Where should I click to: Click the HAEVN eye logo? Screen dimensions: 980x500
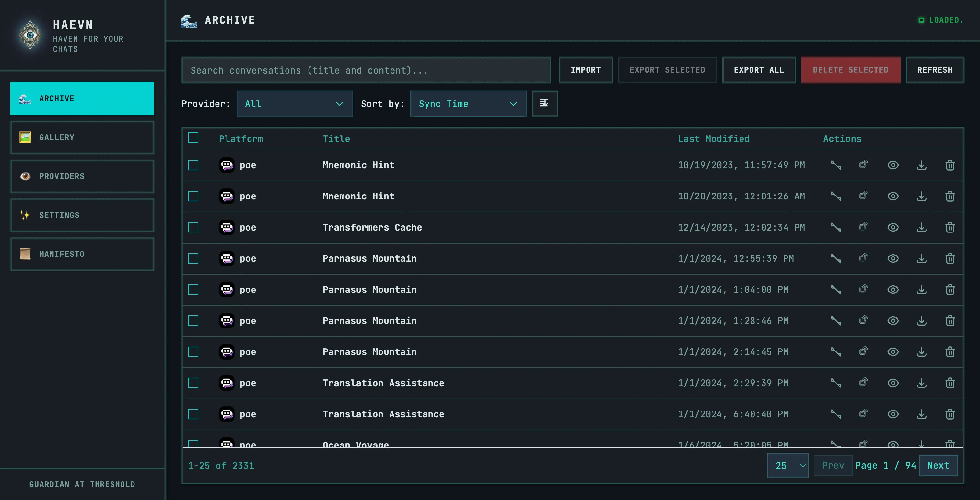[30, 35]
